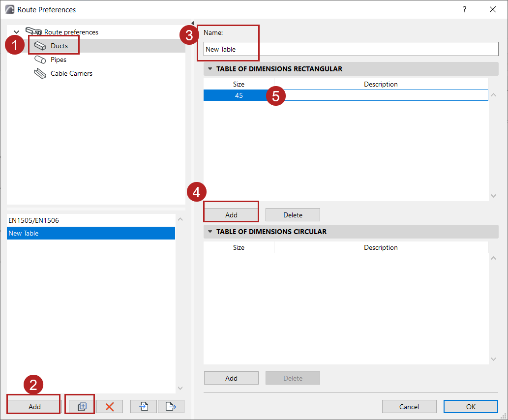Click the rectangular table scroll up arrow
The image size is (508, 420).
493,95
